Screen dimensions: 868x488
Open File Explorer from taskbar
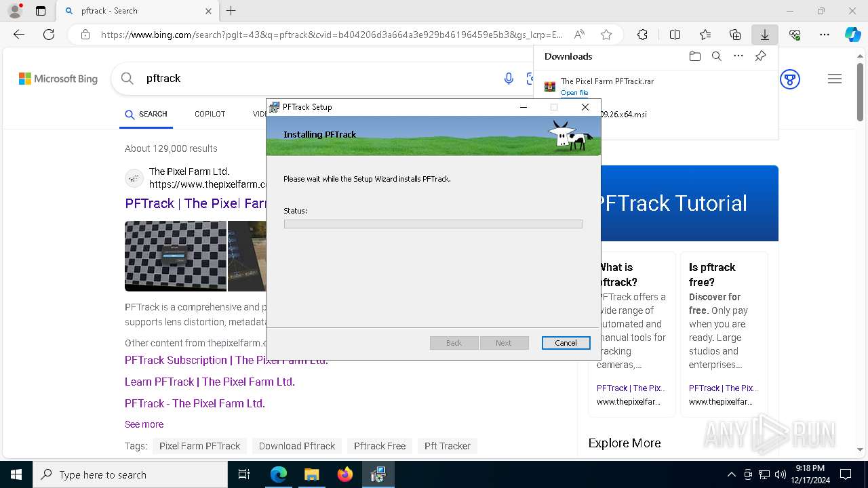point(311,474)
